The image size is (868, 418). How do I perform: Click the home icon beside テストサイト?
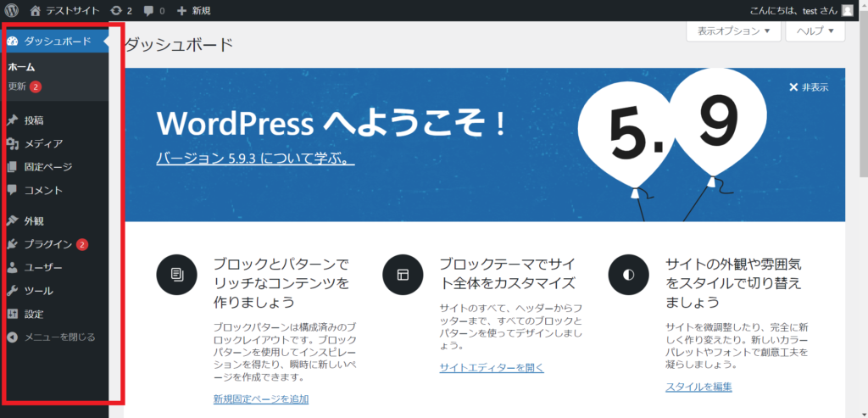pyautogui.click(x=36, y=10)
